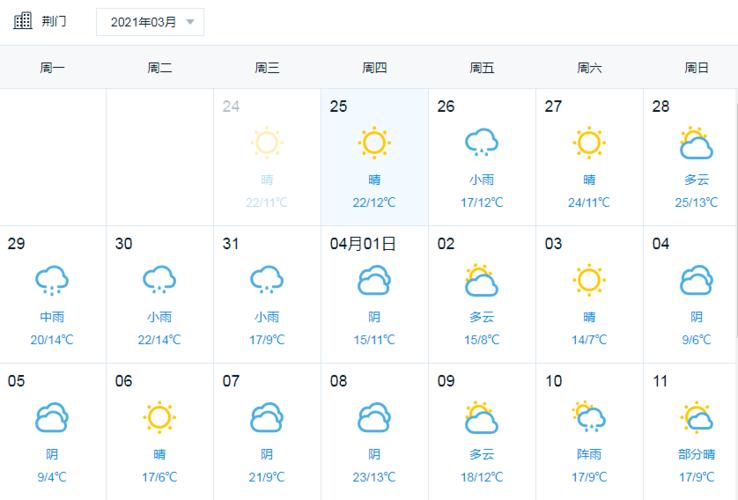This screenshot has width=738, height=500.
Task: Click the sunny icon on day 25
Action: pyautogui.click(x=374, y=143)
